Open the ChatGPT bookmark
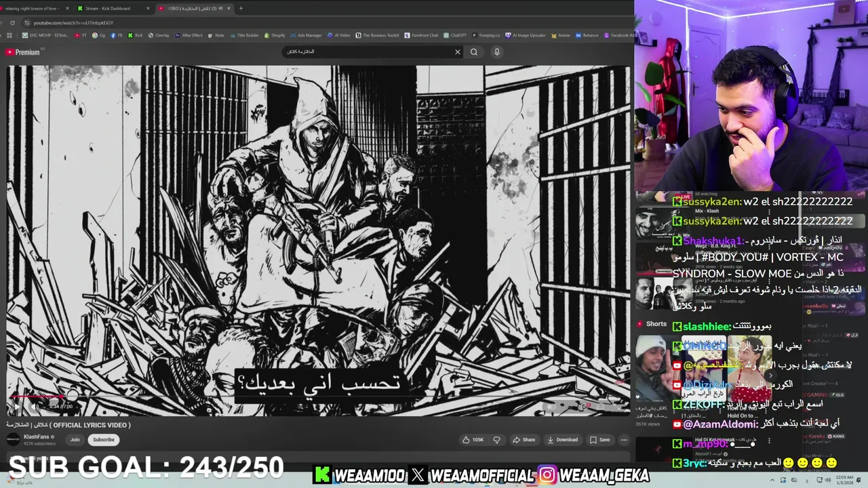This screenshot has width=868, height=488. click(455, 35)
